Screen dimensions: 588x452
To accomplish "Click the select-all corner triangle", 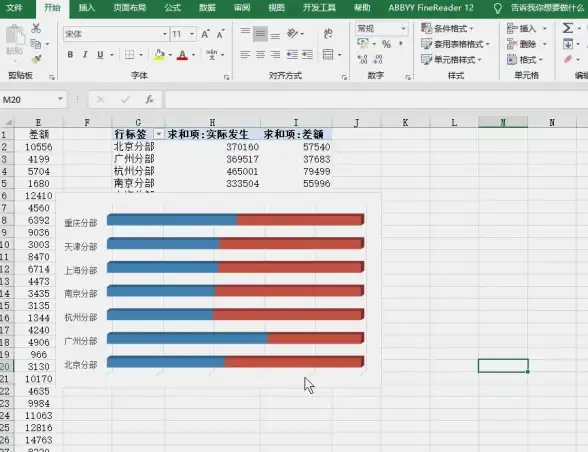I will click(x=8, y=123).
